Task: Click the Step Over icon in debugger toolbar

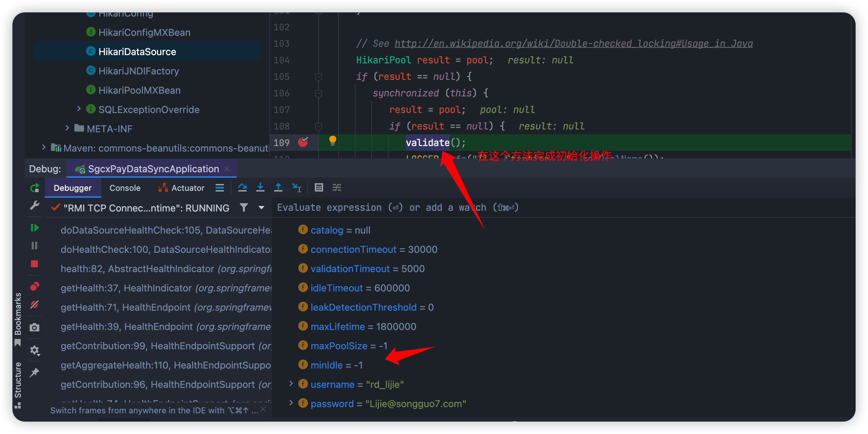Action: pyautogui.click(x=241, y=188)
